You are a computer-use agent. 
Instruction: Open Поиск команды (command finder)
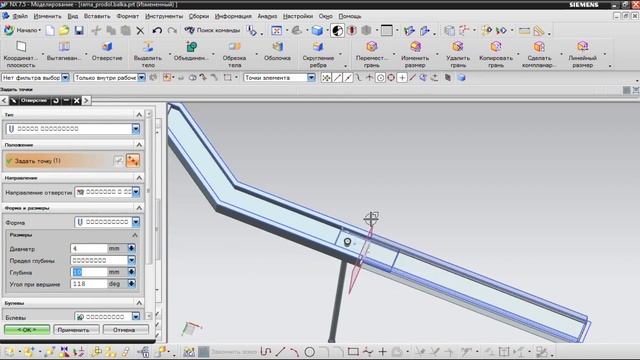coord(212,30)
